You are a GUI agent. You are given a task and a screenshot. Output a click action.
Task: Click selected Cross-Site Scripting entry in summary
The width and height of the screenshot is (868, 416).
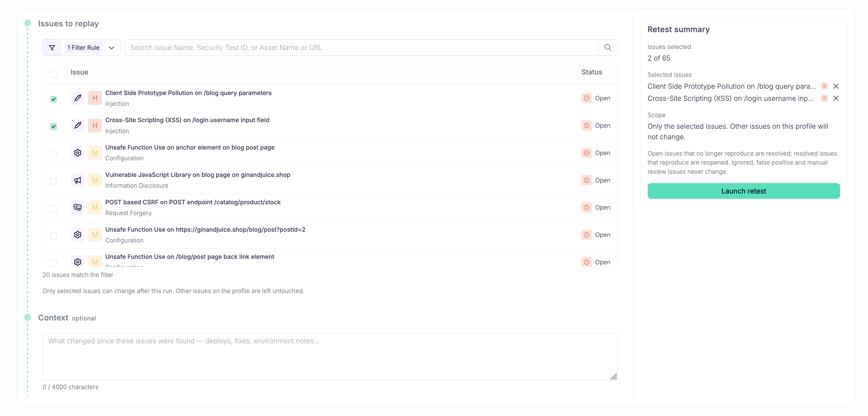tap(730, 98)
